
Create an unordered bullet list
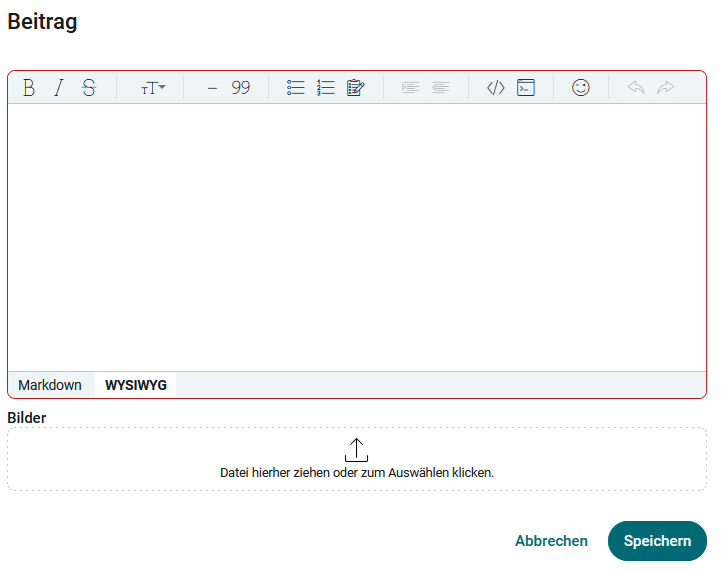[x=296, y=88]
